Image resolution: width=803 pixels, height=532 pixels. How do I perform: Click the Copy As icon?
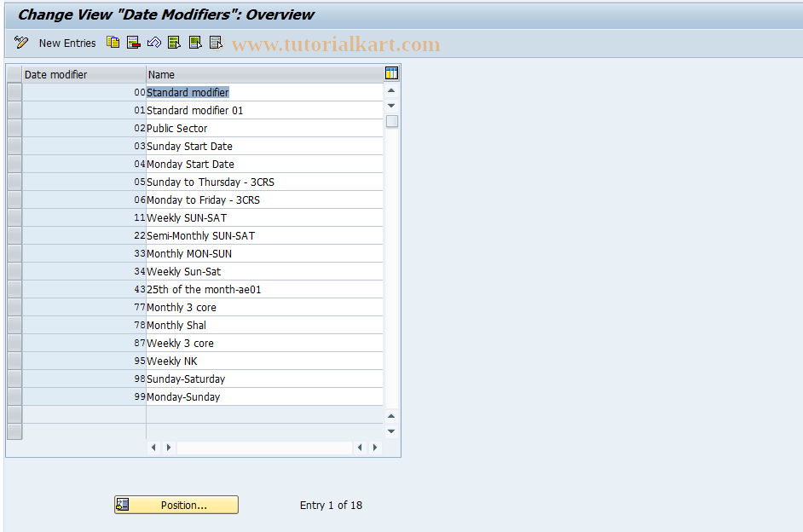click(113, 43)
